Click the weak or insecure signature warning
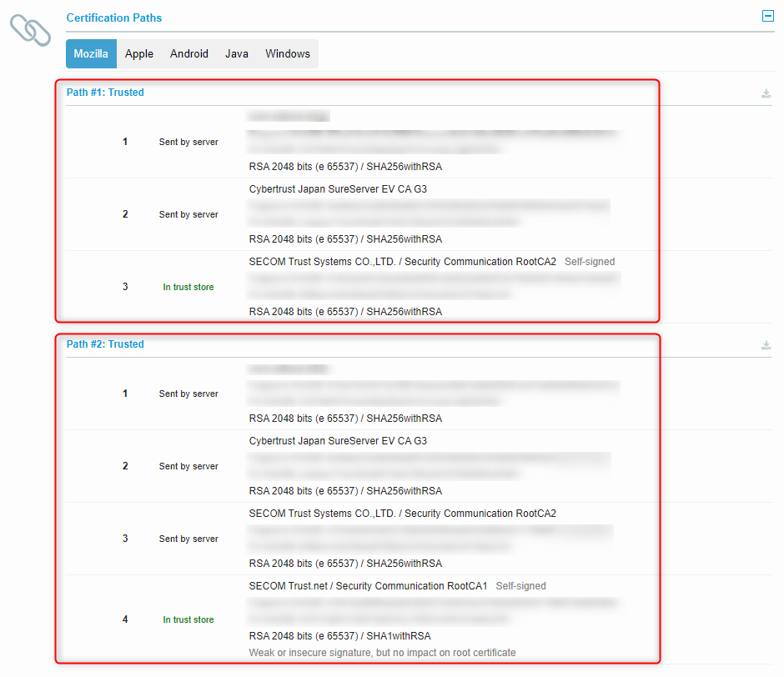 382,653
